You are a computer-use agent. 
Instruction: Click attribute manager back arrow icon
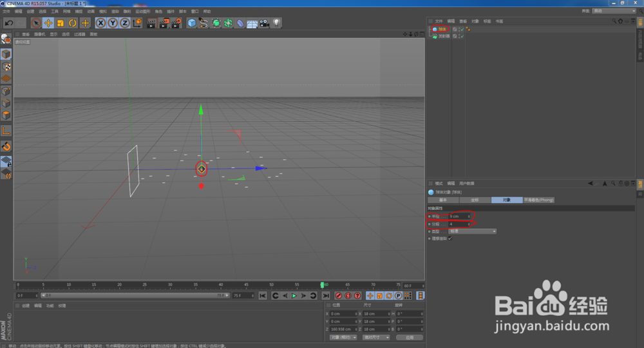click(x=590, y=184)
